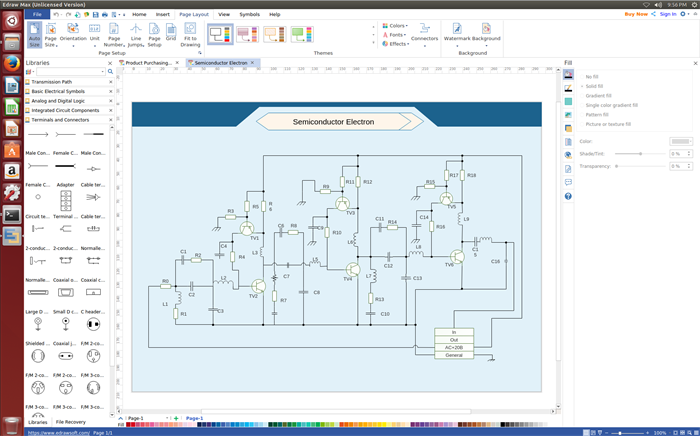Open the fill Color picker dropdown
The image size is (700, 436).
point(681,141)
